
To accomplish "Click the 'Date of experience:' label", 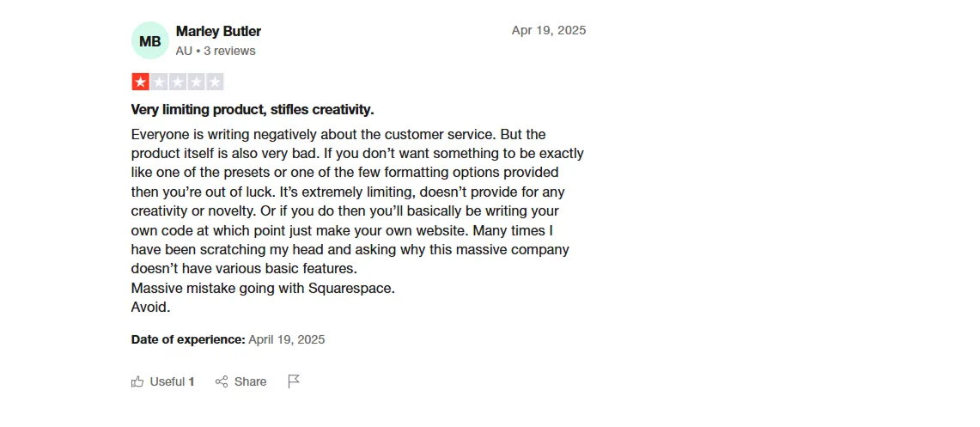I will [x=188, y=339].
